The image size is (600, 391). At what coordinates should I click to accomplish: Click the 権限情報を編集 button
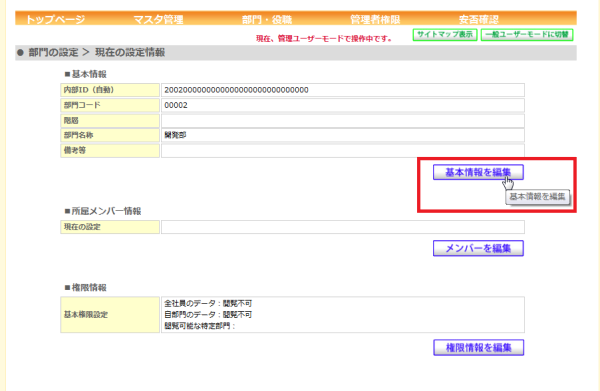coord(479,347)
